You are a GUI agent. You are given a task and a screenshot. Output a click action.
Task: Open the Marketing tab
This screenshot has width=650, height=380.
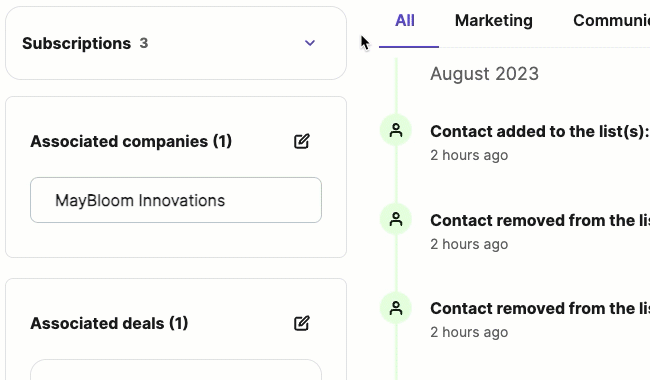click(494, 21)
